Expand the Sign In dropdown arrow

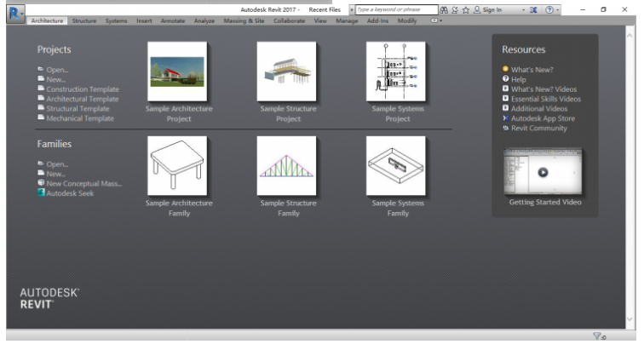point(523,10)
